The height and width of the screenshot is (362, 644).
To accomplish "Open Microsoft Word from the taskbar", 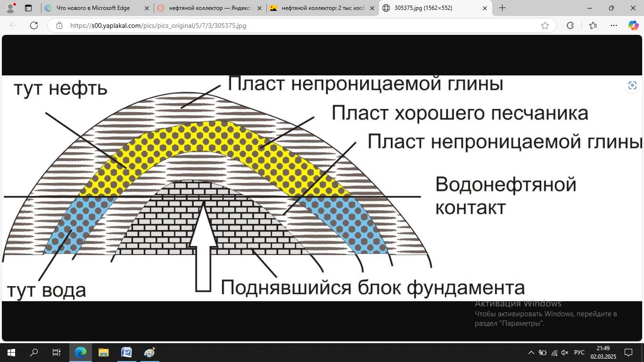I will 126,353.
